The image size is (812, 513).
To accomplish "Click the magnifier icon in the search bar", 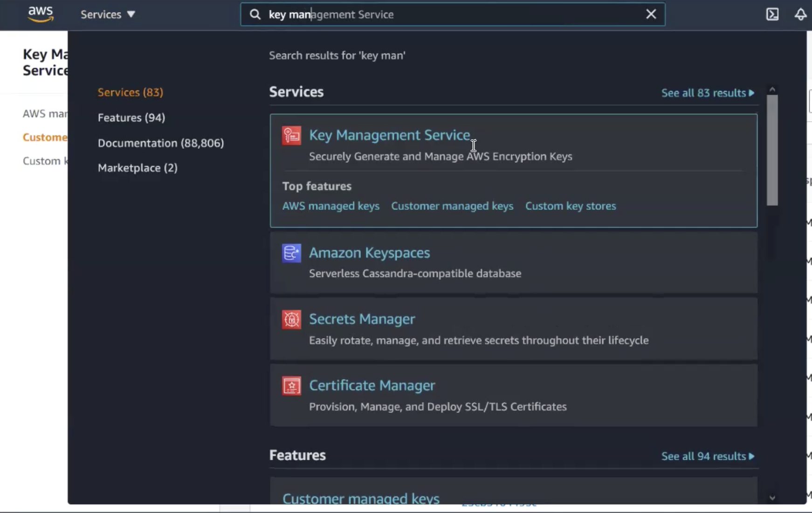I will pos(255,14).
